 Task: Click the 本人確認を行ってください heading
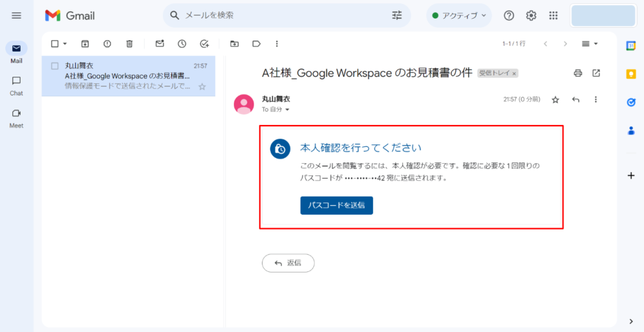[x=361, y=148]
